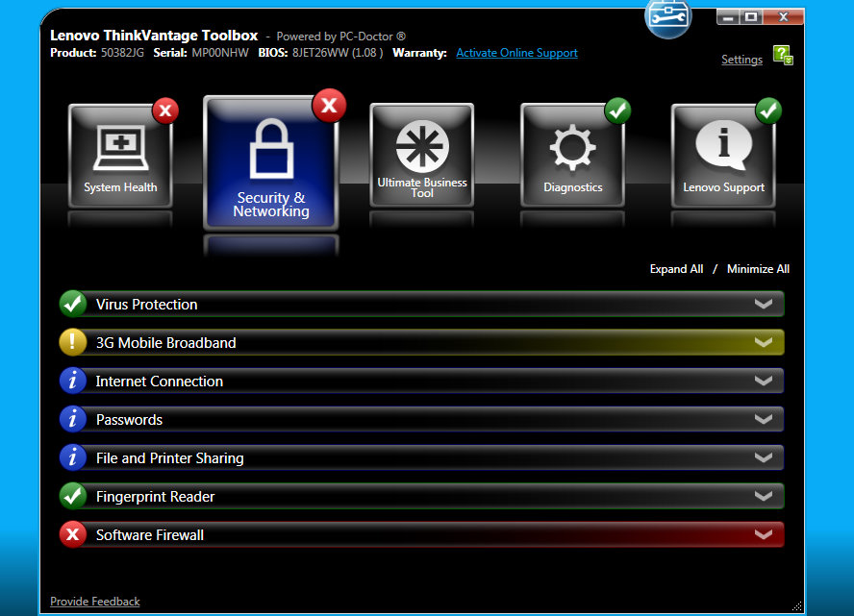The height and width of the screenshot is (616, 854).
Task: Click the product number 50382JG
Action: [x=122, y=53]
